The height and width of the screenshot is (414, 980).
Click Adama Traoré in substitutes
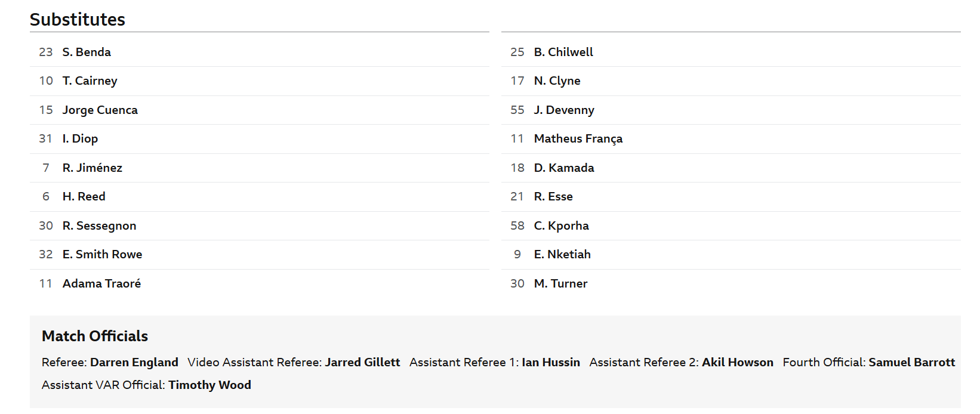point(101,283)
